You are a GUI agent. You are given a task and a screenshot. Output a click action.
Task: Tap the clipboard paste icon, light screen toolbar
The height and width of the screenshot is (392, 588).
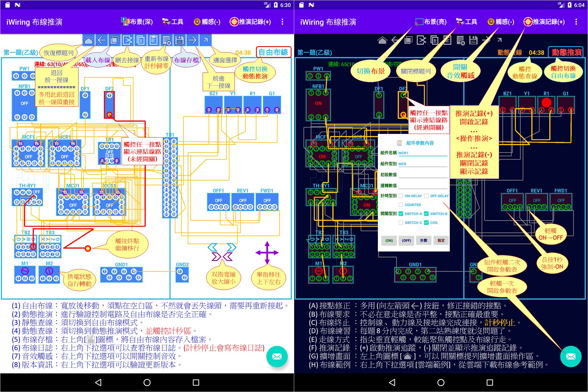tap(154, 40)
